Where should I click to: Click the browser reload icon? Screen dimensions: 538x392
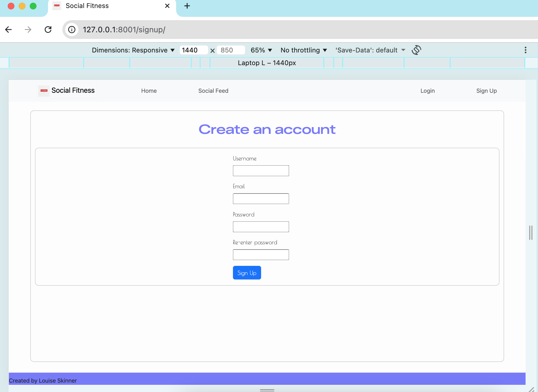pos(48,30)
